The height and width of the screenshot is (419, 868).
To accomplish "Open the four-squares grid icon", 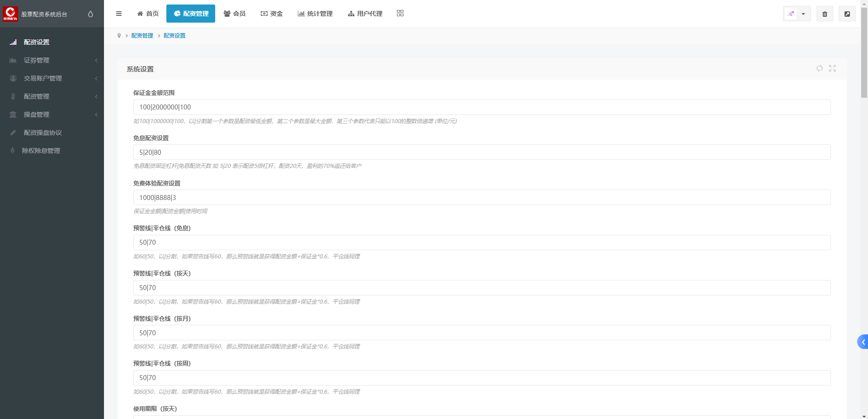I will (x=400, y=14).
